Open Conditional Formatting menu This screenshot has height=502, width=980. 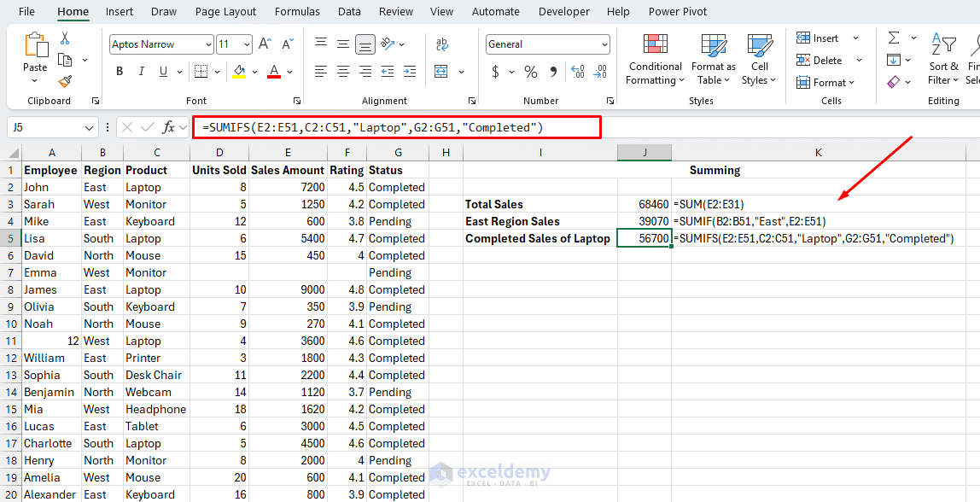(655, 60)
